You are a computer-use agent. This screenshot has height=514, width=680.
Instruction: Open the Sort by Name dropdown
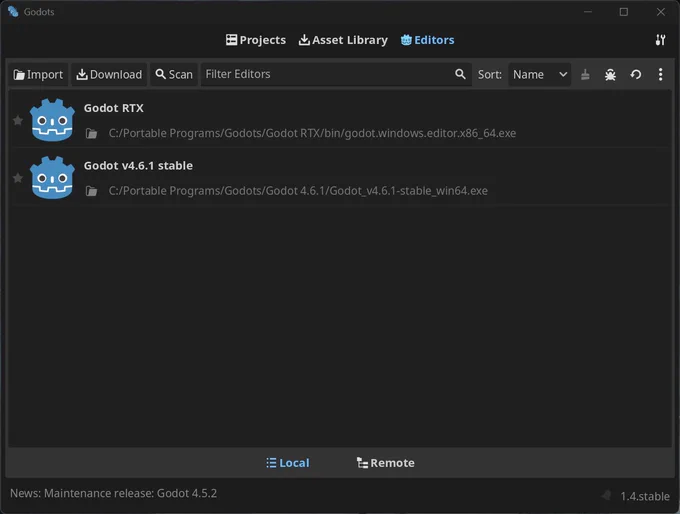point(539,75)
